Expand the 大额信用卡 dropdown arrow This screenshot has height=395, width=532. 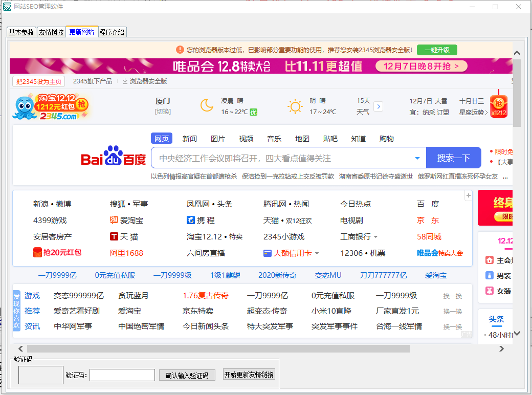[x=317, y=253]
